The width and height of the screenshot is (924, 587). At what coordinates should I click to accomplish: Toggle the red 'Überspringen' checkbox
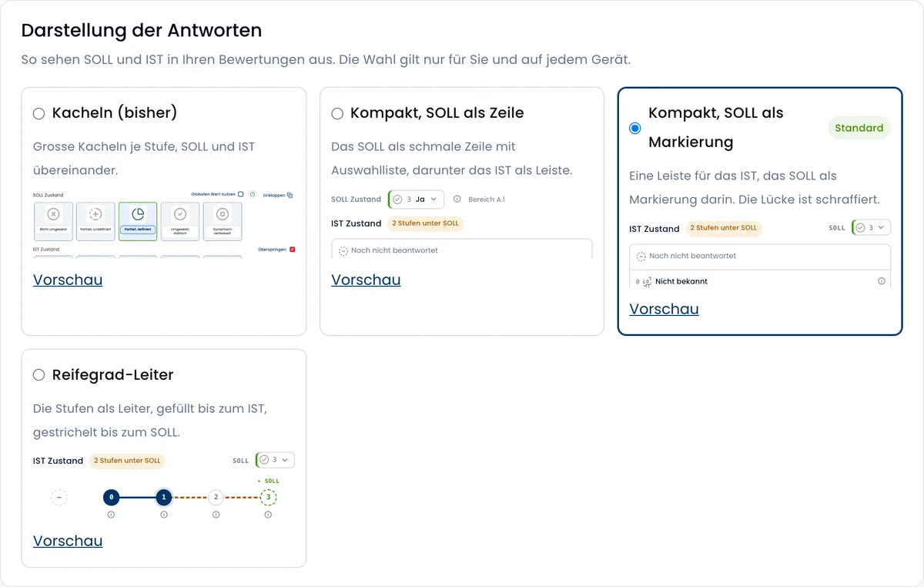click(x=293, y=249)
